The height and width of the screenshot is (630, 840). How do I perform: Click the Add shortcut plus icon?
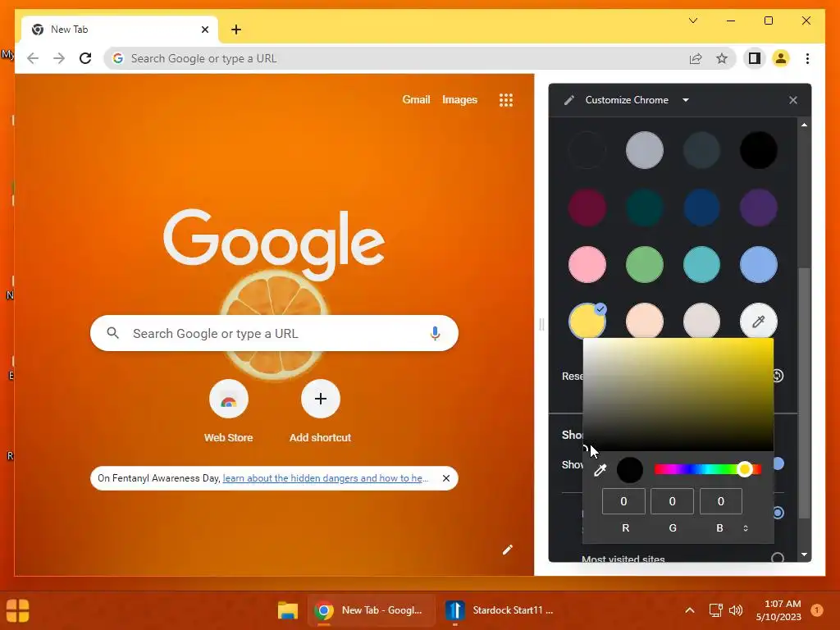tap(321, 399)
